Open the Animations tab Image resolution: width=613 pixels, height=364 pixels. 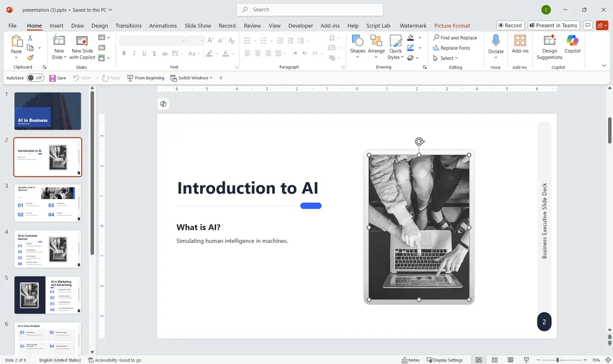tap(163, 26)
